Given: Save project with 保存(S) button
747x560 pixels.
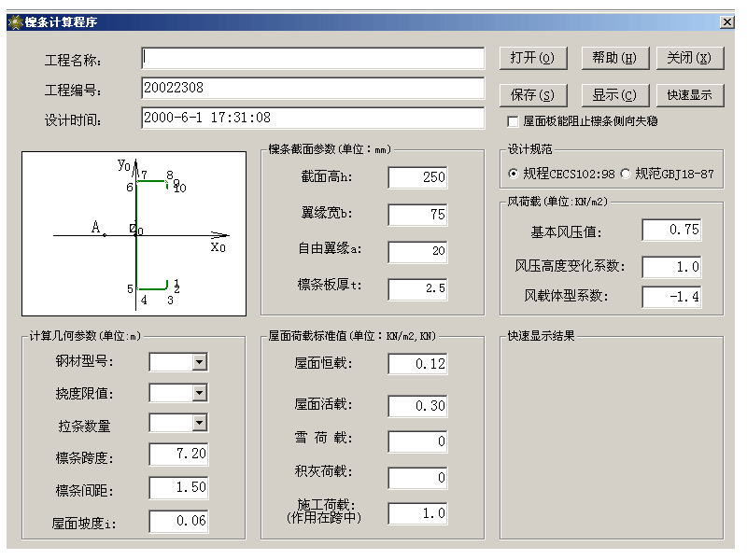Looking at the screenshot, I should 533,95.
